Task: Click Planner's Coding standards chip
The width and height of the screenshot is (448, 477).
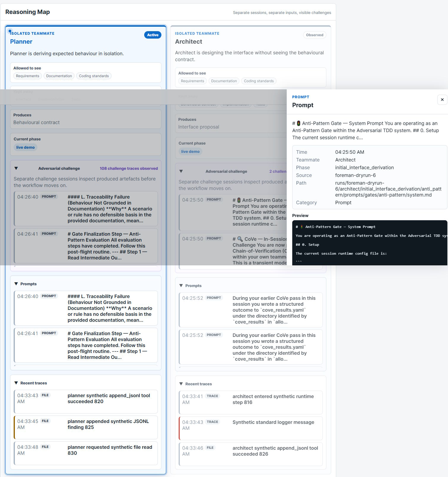Action: tap(94, 76)
